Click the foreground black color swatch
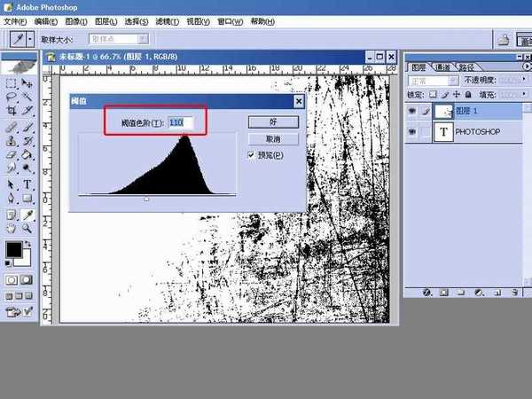 click(13, 251)
